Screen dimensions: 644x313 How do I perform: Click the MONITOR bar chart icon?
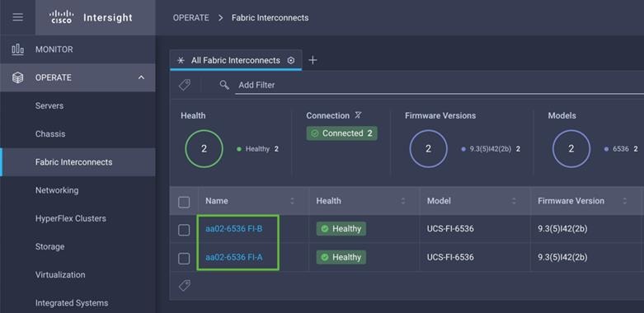pos(17,49)
